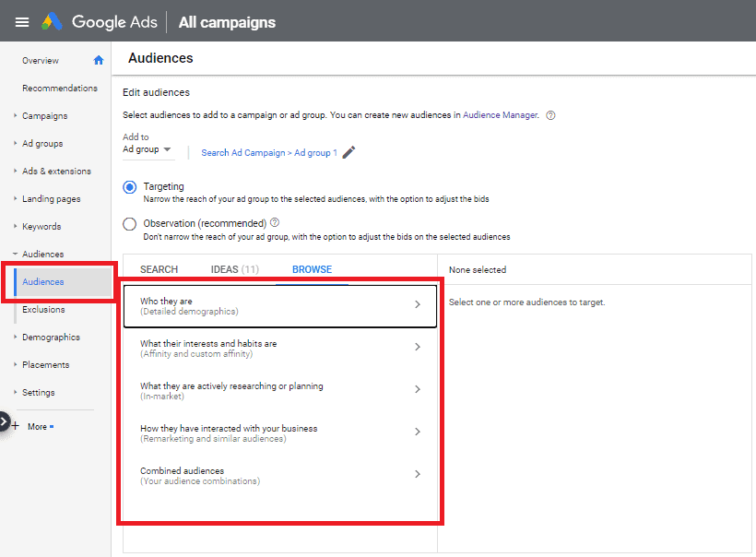Select the BROWSE tab
Image resolution: width=756 pixels, height=557 pixels.
[x=312, y=269]
